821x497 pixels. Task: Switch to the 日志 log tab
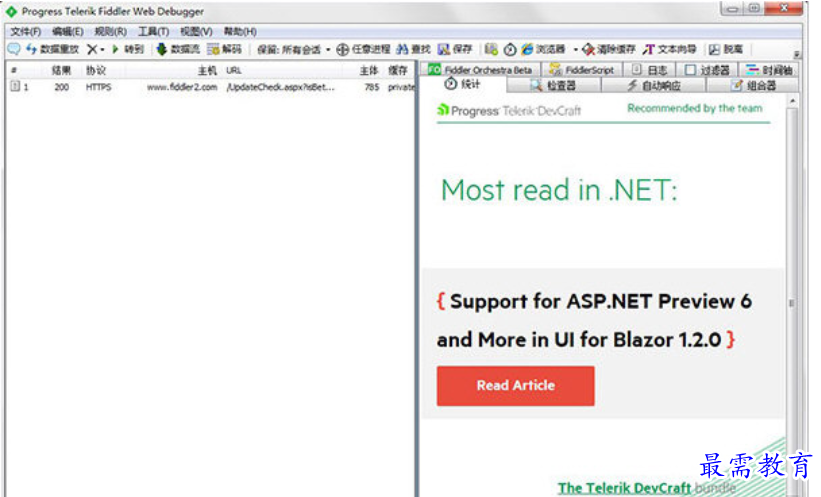point(649,70)
